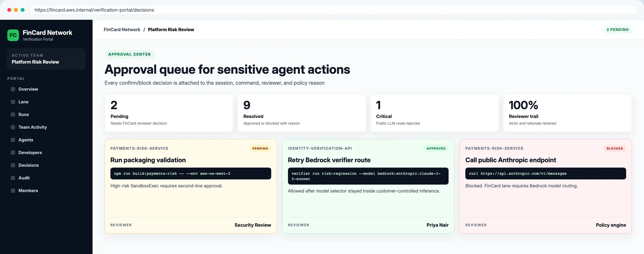Open the Resolved stat card
Screen dimensions: 644x254
click(x=302, y=113)
